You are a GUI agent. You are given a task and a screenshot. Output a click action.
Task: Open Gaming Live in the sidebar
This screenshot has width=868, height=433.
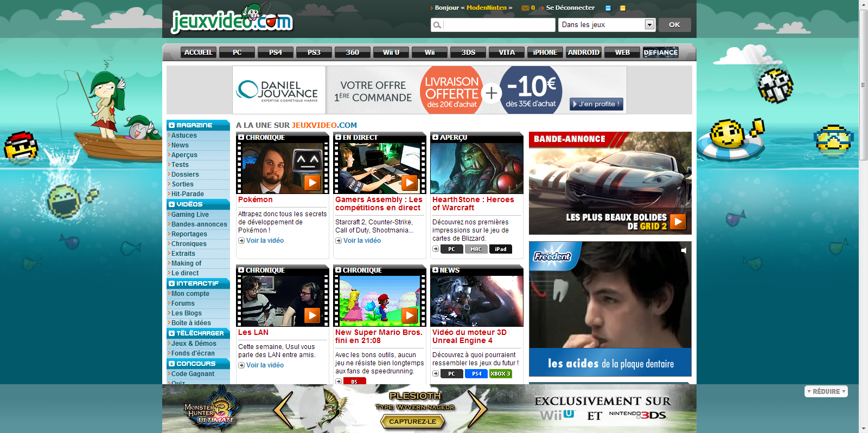coord(190,215)
